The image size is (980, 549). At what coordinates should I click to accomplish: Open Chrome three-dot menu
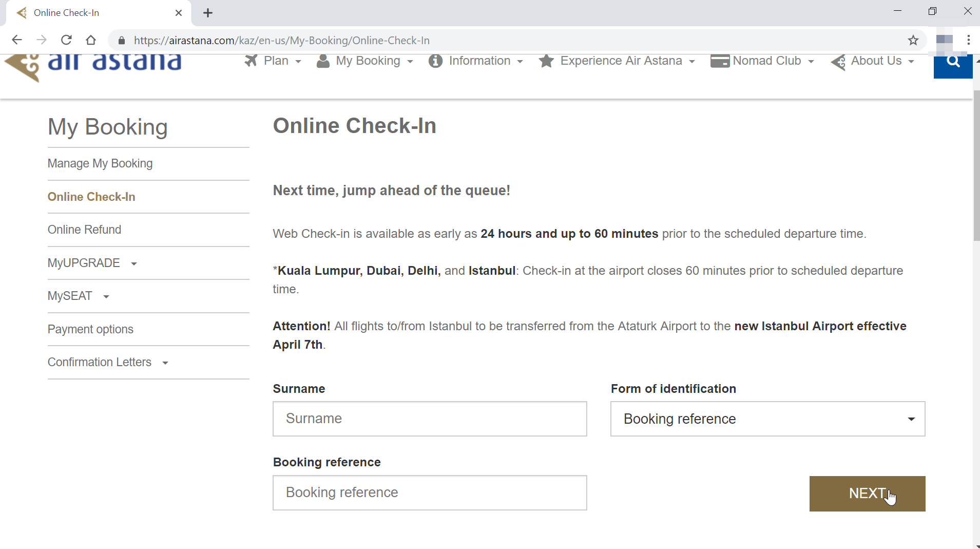pos(968,40)
